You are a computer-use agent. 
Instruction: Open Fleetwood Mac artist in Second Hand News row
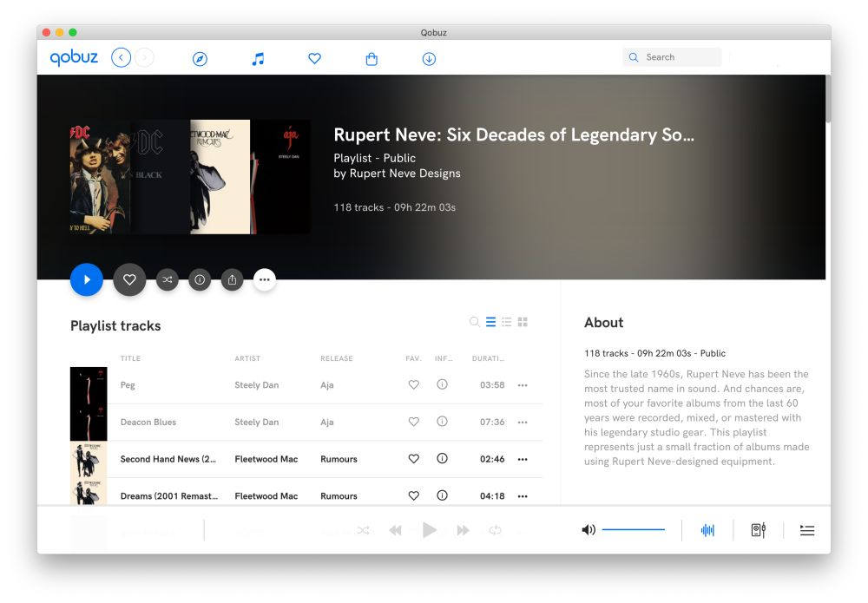[x=266, y=459]
